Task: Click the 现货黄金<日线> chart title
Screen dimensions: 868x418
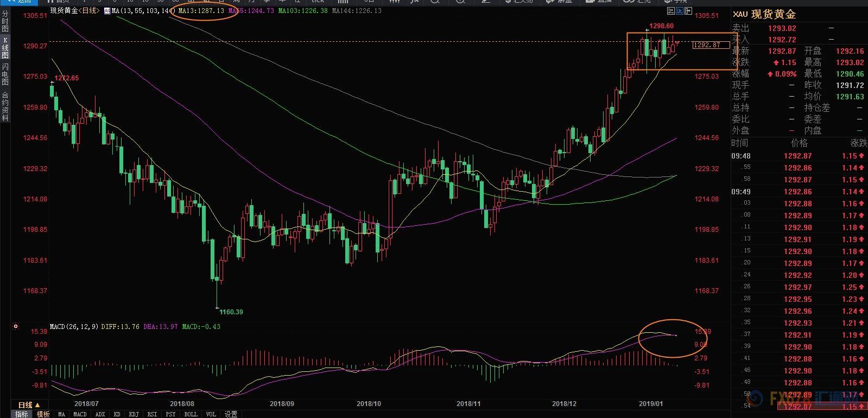Action: 75,10
